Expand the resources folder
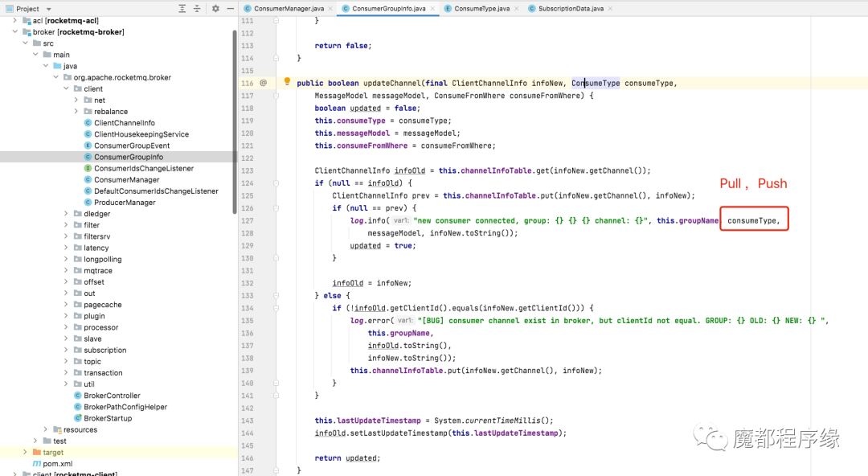 click(45, 429)
